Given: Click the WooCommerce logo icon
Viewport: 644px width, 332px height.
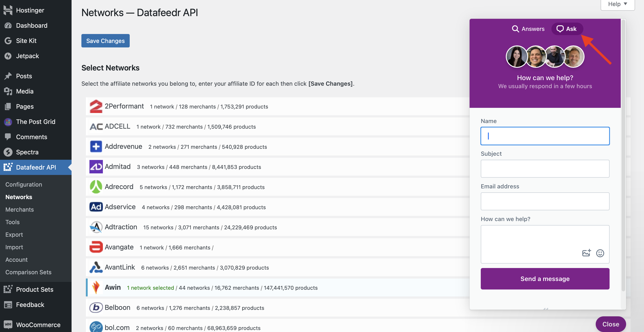Looking at the screenshot, I should [x=8, y=324].
